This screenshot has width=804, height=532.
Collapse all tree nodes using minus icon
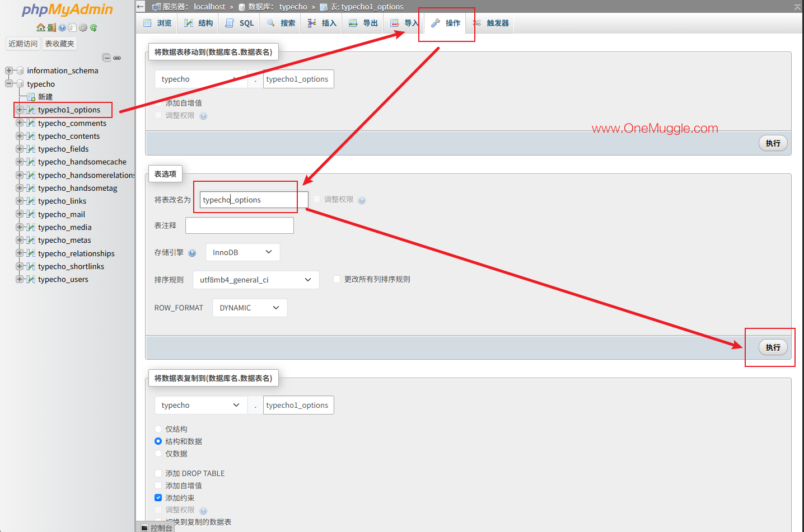(x=106, y=58)
